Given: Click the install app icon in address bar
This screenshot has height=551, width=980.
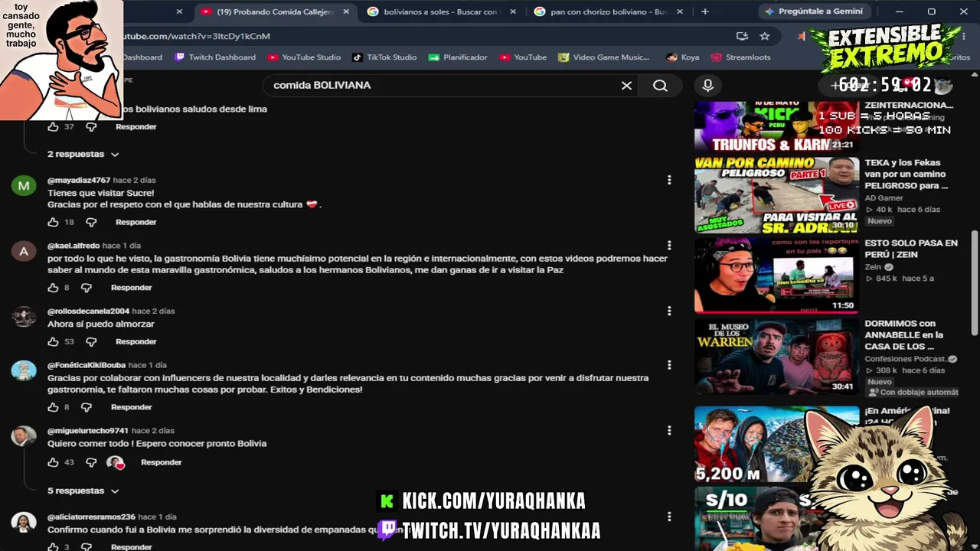Looking at the screenshot, I should [x=742, y=36].
